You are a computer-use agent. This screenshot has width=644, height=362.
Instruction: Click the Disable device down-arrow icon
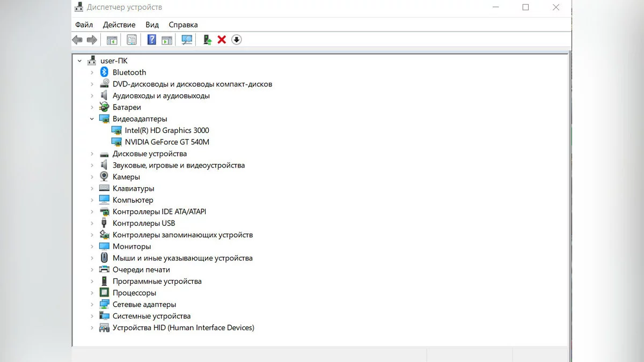point(237,40)
